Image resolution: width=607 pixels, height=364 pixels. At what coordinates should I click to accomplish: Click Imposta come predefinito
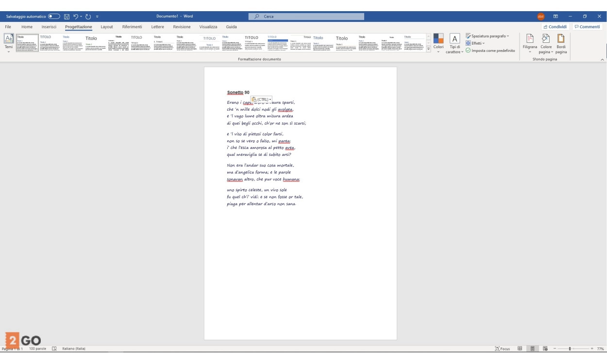coord(490,50)
